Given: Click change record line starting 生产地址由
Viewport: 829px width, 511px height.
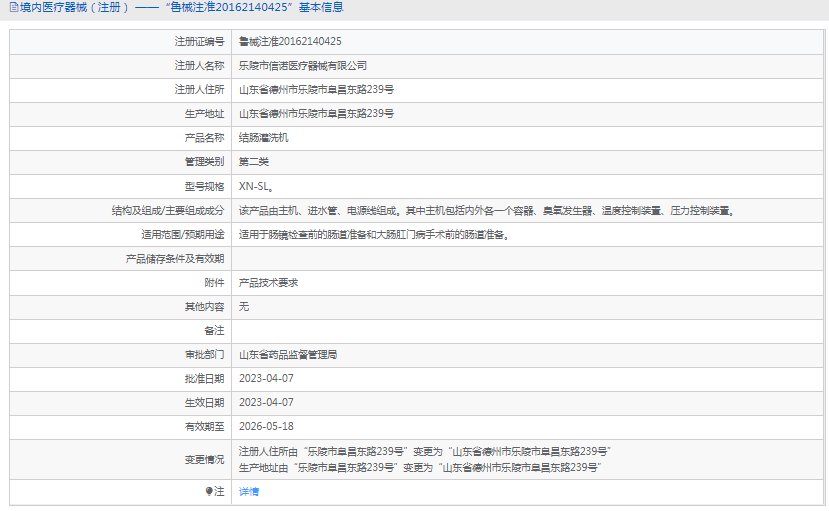Looking at the screenshot, I should click(420, 467).
